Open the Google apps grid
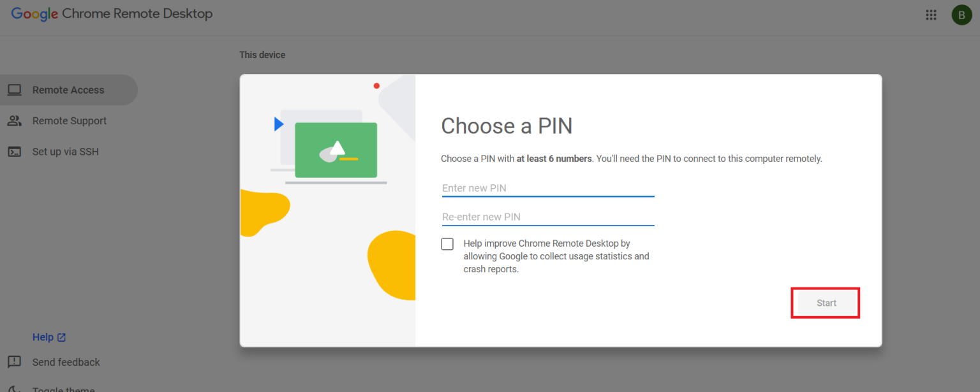The height and width of the screenshot is (392, 980). click(931, 15)
